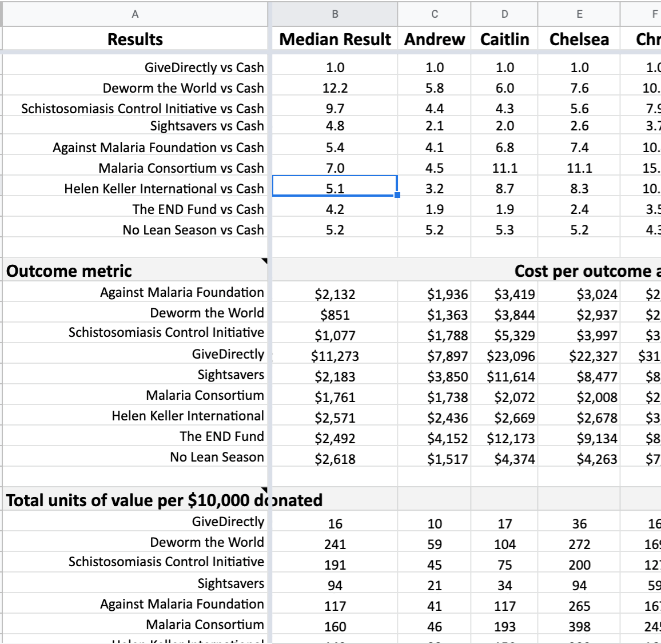Click note indicator on 'Outcome metric' cell
Image resolution: width=661 pixels, height=644 pixels.
click(x=264, y=261)
